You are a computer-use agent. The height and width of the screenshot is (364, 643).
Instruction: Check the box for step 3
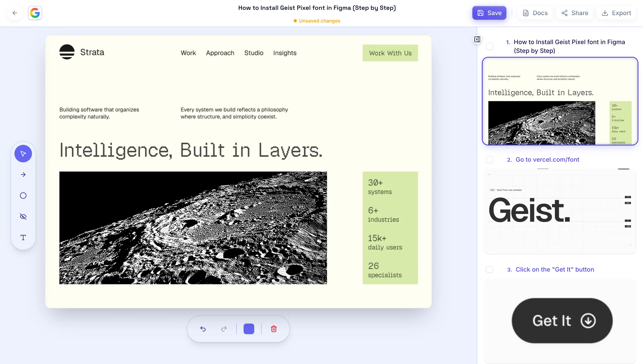(x=489, y=269)
